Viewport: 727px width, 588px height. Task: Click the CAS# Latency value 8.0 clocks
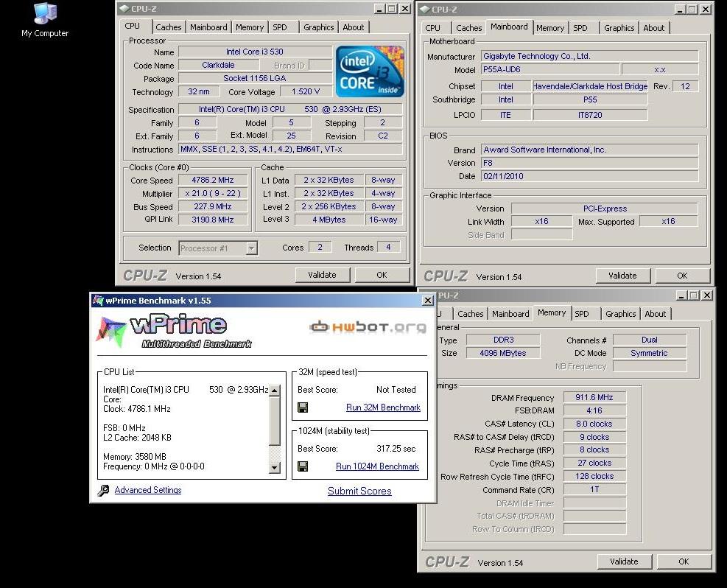point(594,424)
